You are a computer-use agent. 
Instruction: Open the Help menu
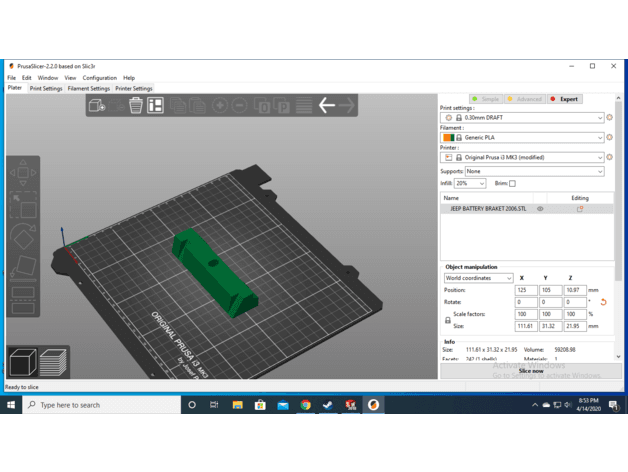(x=129, y=78)
